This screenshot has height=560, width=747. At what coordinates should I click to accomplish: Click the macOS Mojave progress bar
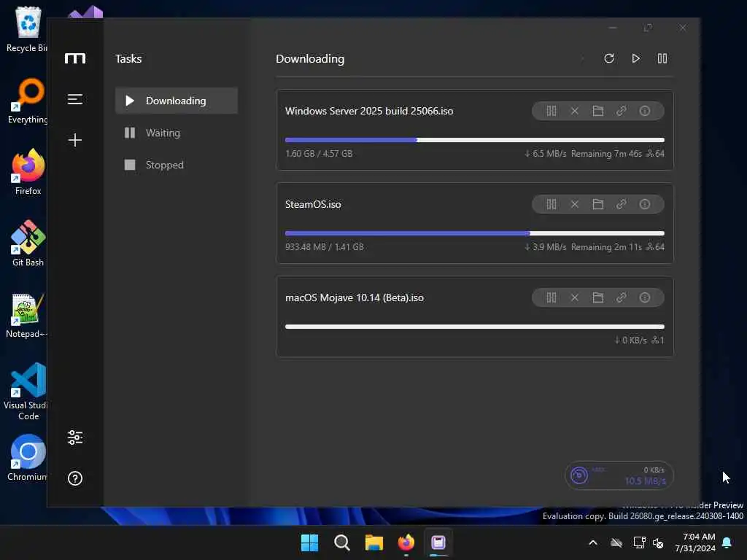(474, 327)
